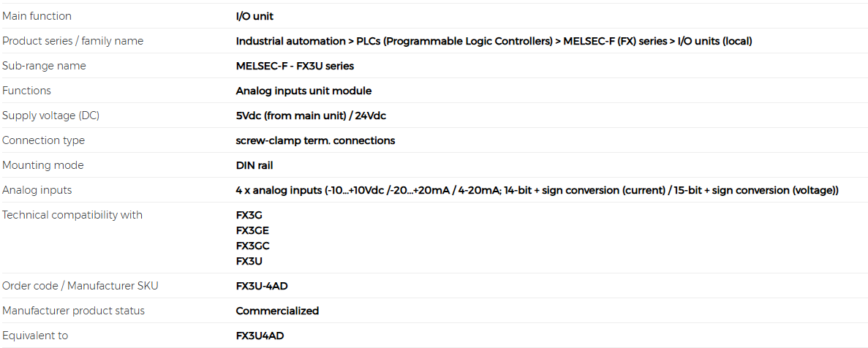
Task: Click the "I/O unit" main function value
Action: pyautogui.click(x=254, y=16)
